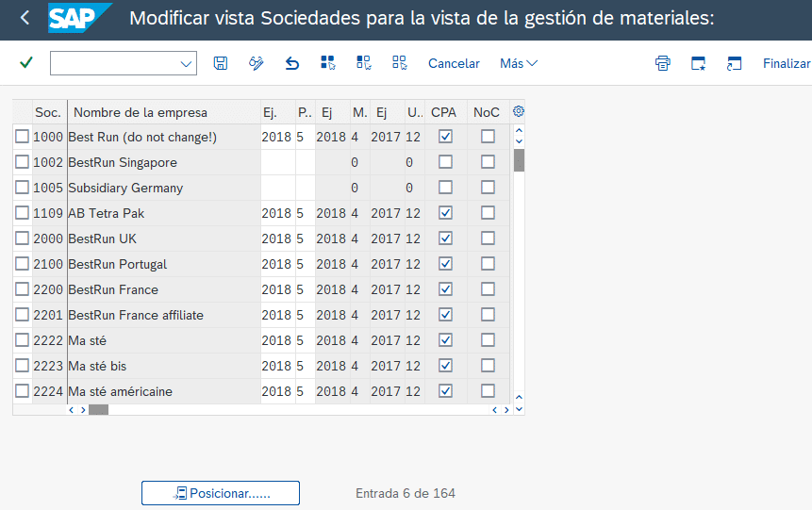Open table settings gear icon
812x510 pixels.
(x=518, y=111)
